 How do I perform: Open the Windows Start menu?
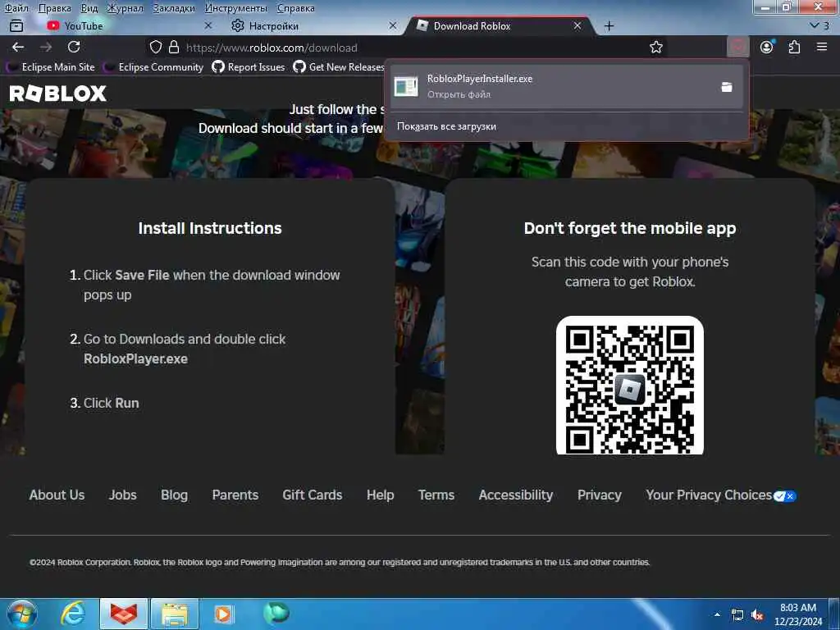(x=22, y=614)
